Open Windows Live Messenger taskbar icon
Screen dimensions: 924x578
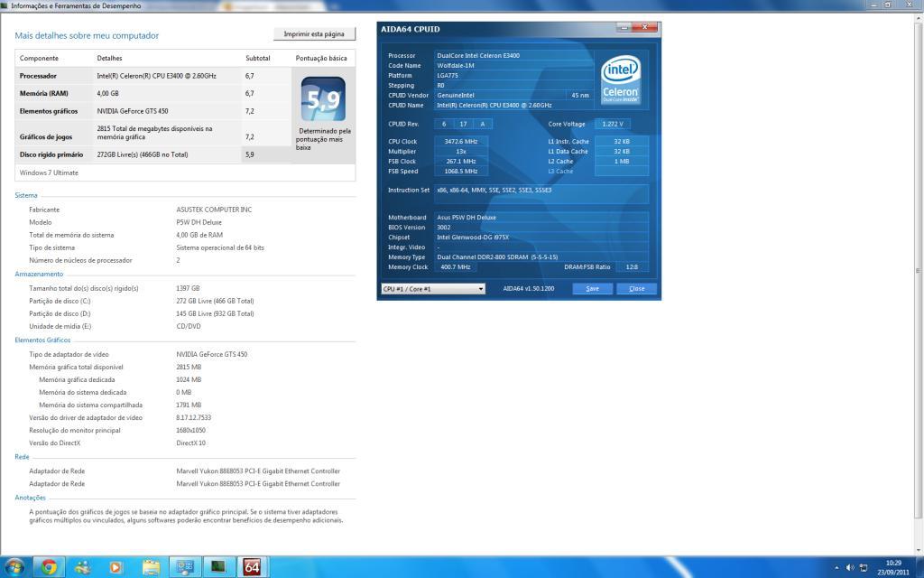tap(82, 567)
